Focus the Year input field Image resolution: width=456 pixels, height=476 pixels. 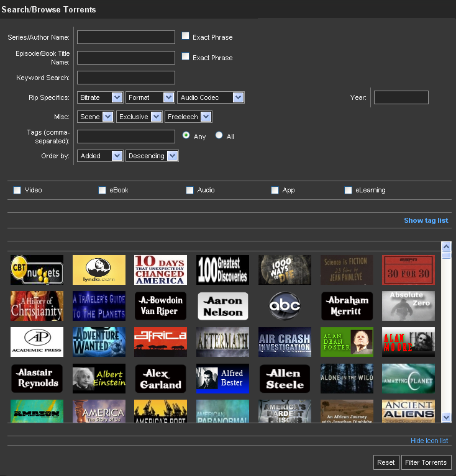coord(401,97)
